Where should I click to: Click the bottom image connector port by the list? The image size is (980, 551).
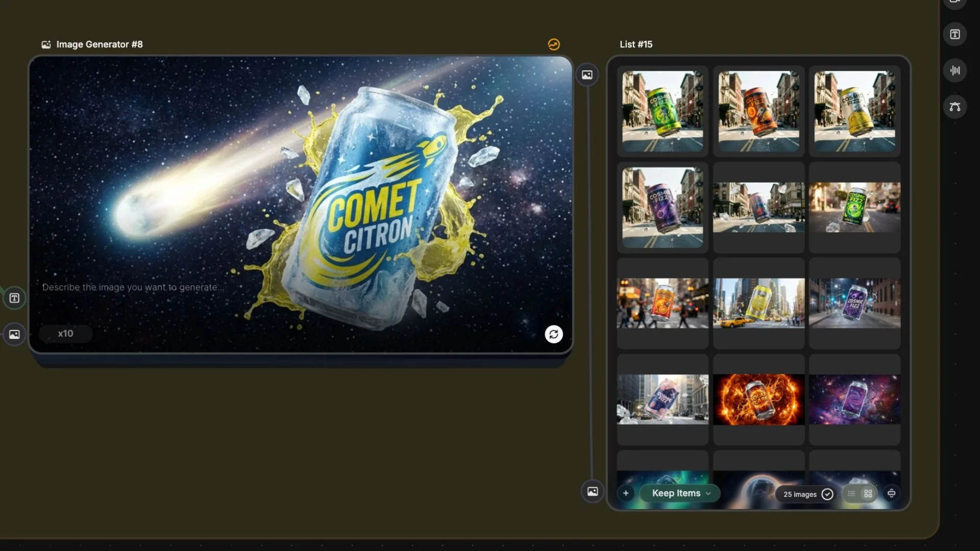pos(592,491)
